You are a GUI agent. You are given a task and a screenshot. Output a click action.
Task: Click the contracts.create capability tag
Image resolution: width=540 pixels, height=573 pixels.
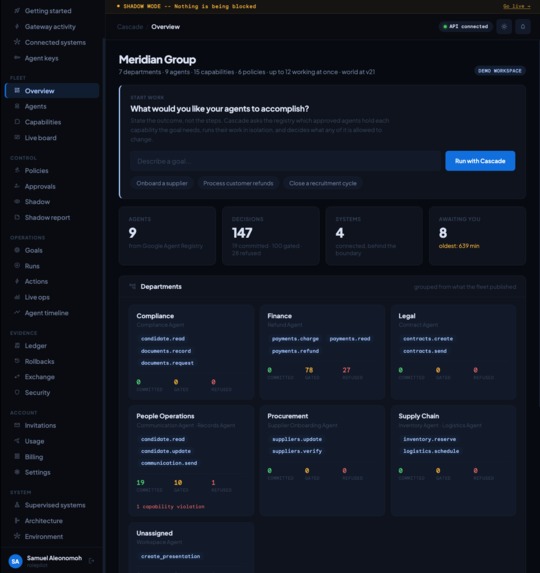tap(428, 339)
